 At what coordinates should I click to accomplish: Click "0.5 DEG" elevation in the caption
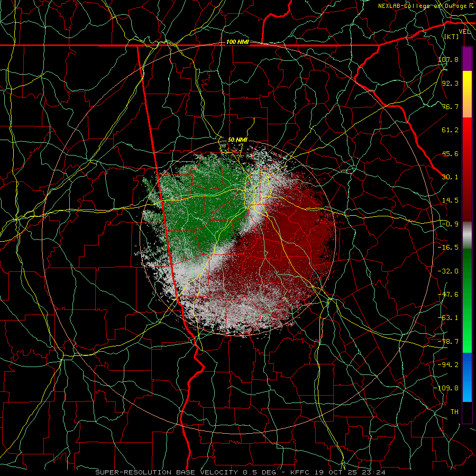259,472
